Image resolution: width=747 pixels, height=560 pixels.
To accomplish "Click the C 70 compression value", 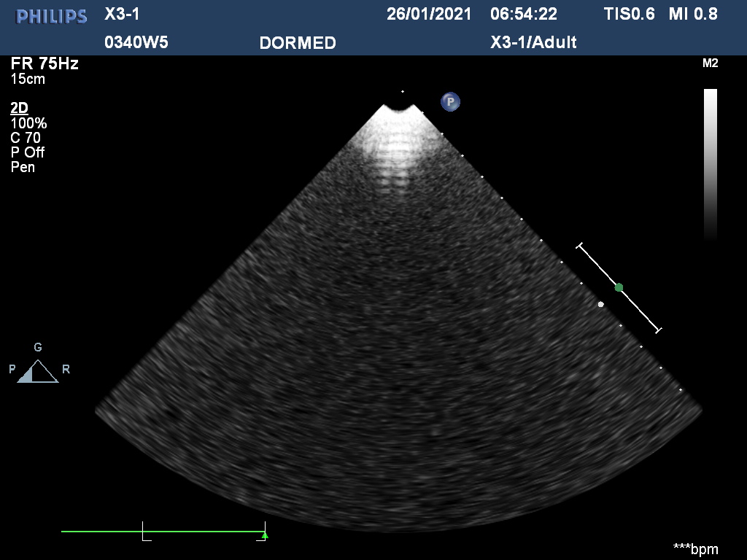I will coord(26,138).
